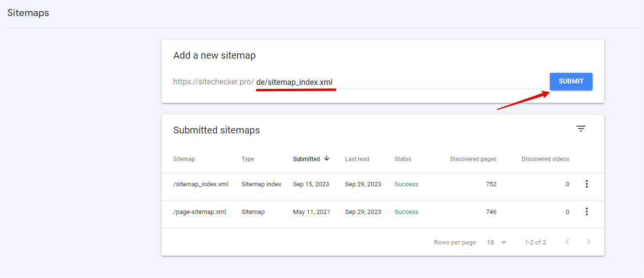The image size is (644, 278).
Task: Click the Add a new sitemap heading
Action: pos(215,55)
